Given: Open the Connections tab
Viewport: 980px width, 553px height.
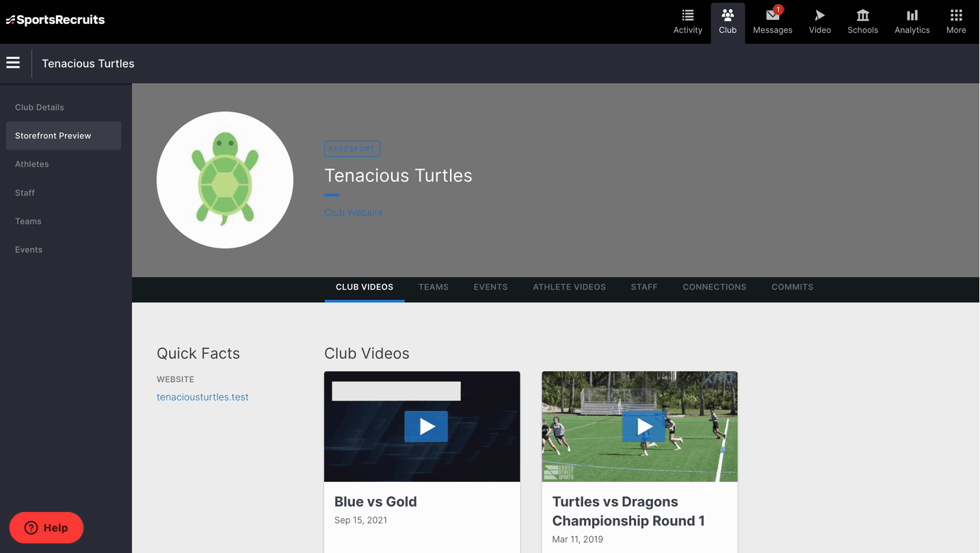Looking at the screenshot, I should [x=714, y=287].
